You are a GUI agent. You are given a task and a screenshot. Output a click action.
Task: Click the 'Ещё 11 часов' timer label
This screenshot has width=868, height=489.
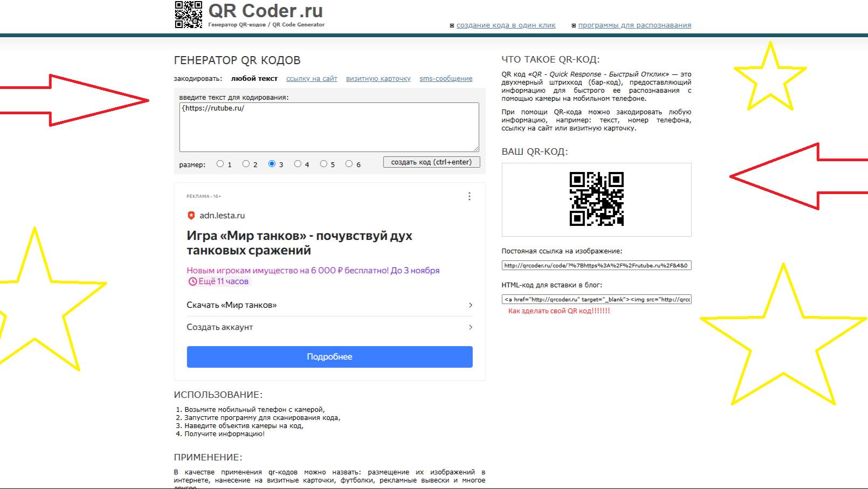click(x=219, y=281)
